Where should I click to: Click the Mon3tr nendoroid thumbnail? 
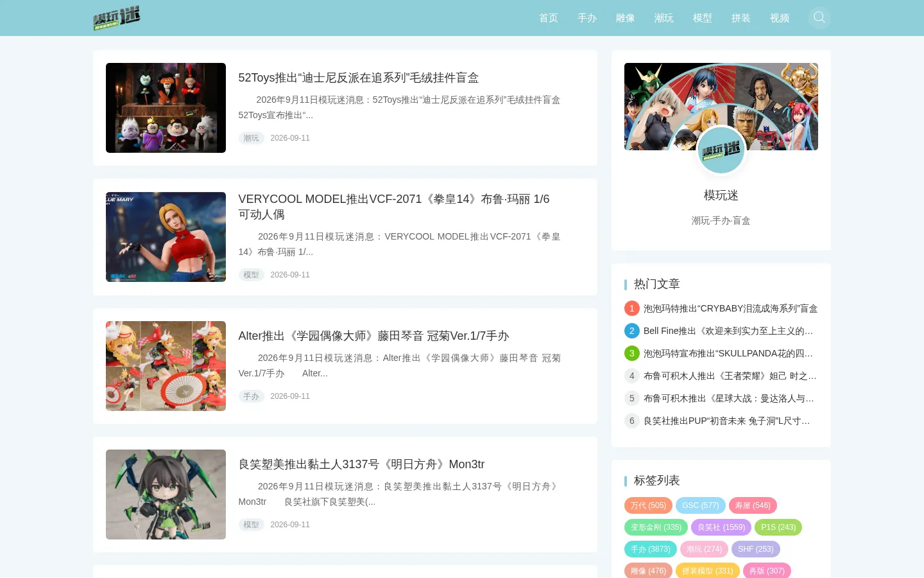point(166,495)
